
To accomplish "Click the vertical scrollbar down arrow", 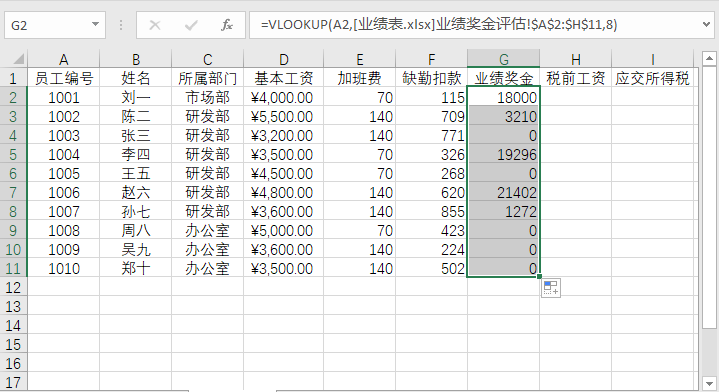I will coord(709,383).
